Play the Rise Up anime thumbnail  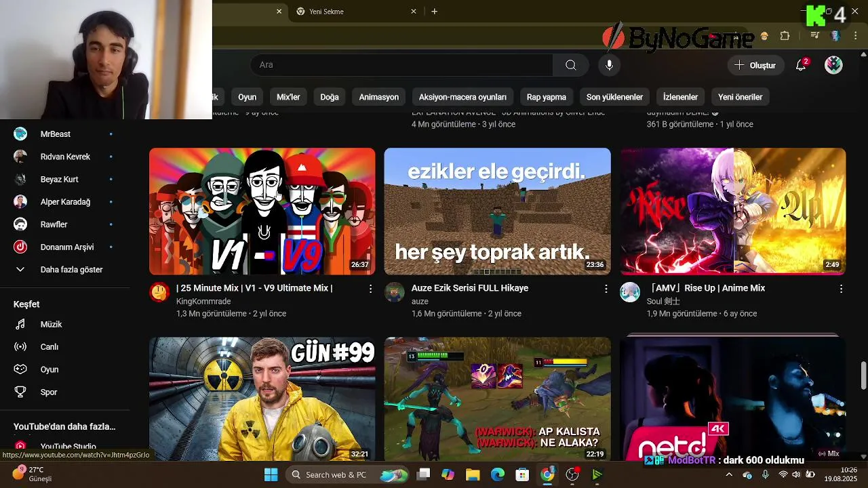pyautogui.click(x=733, y=211)
